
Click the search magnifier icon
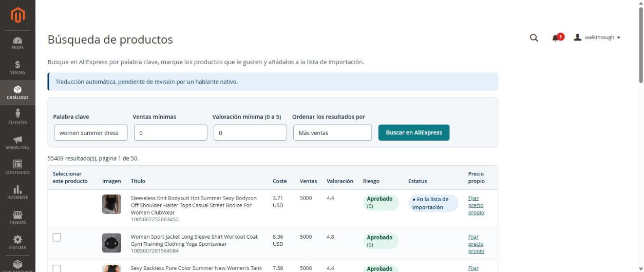[x=534, y=37]
